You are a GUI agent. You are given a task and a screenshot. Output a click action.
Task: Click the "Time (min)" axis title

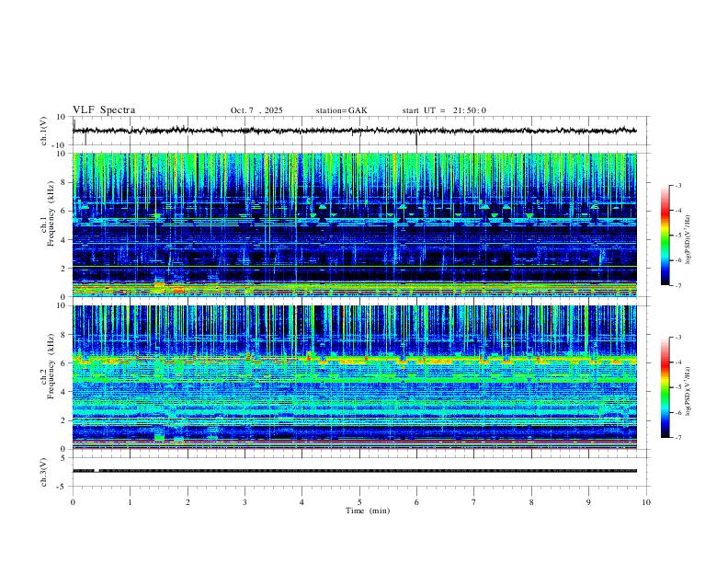click(x=368, y=511)
